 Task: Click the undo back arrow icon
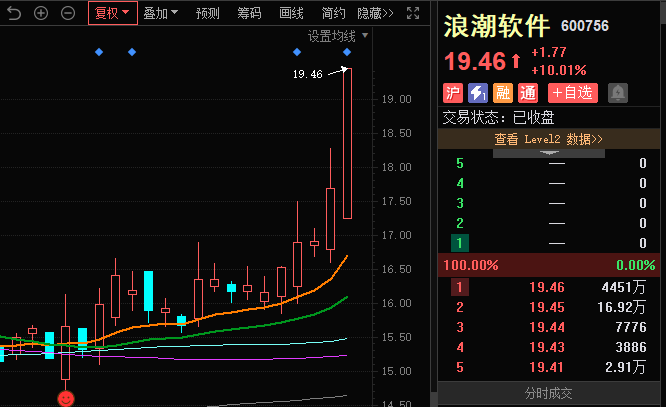(x=14, y=13)
